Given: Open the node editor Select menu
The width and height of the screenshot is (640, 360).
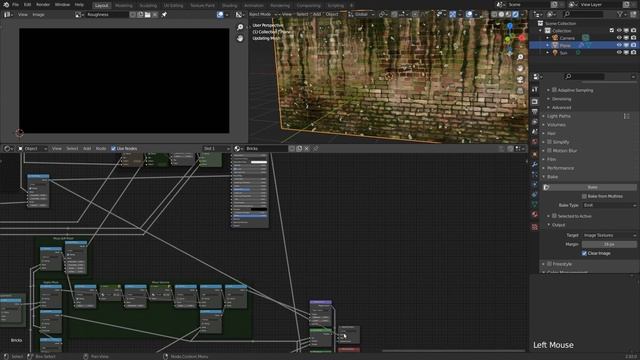Looking at the screenshot, I should [72, 149].
